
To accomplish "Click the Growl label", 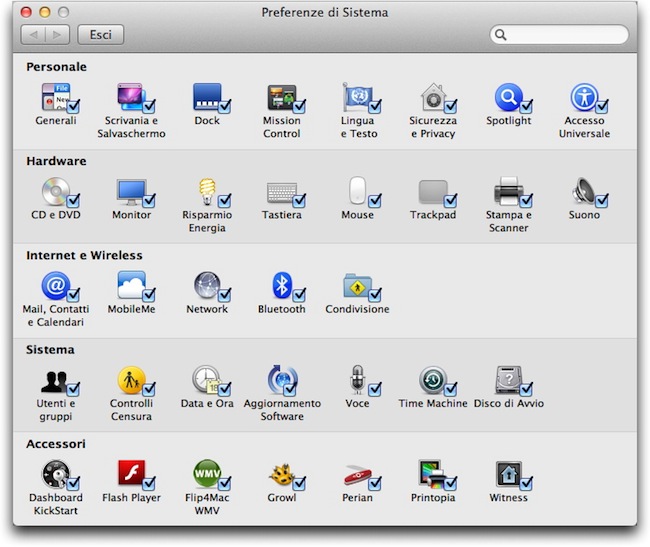I will tap(282, 497).
